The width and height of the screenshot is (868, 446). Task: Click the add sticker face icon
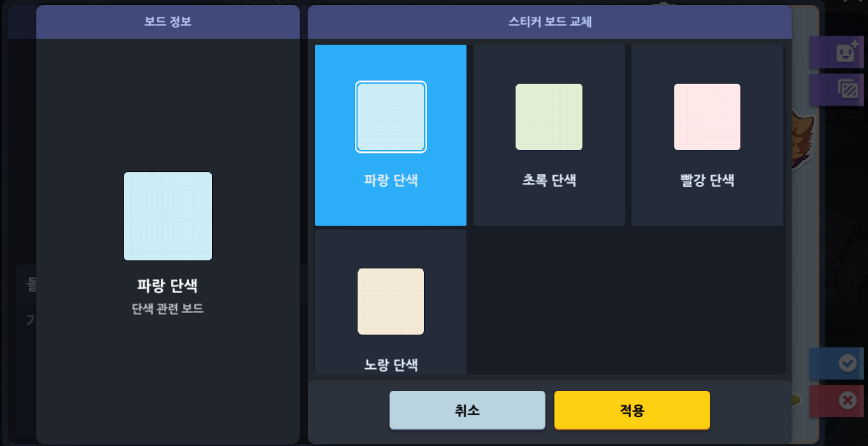pos(846,52)
